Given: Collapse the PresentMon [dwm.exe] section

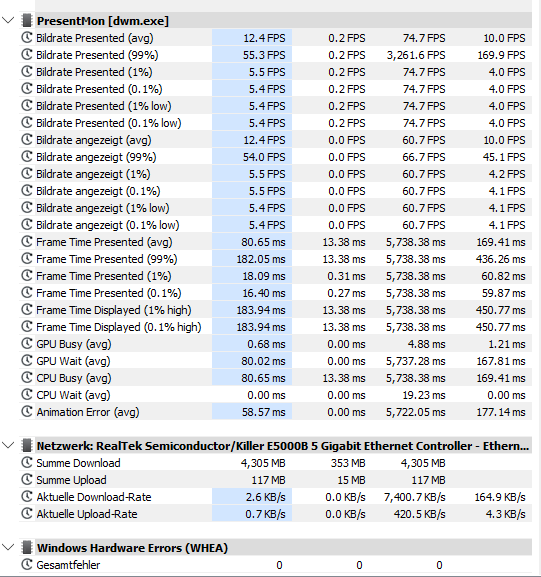Looking at the screenshot, I should click(x=8, y=20).
